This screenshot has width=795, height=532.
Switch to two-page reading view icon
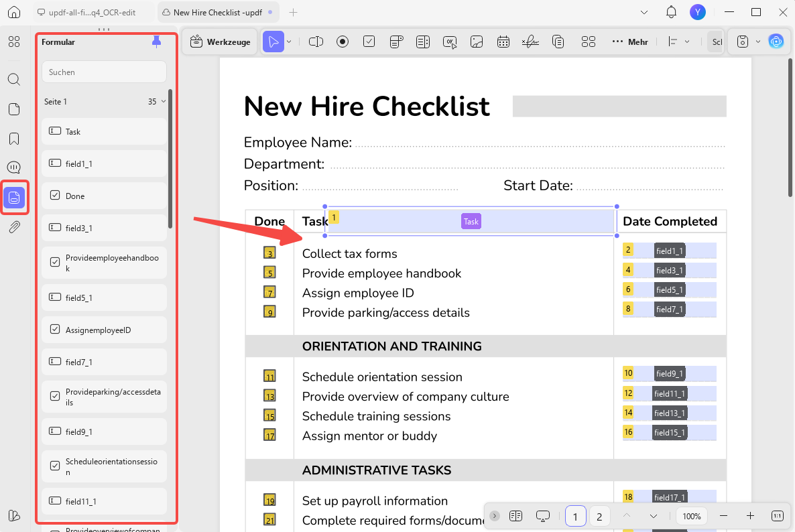point(515,516)
